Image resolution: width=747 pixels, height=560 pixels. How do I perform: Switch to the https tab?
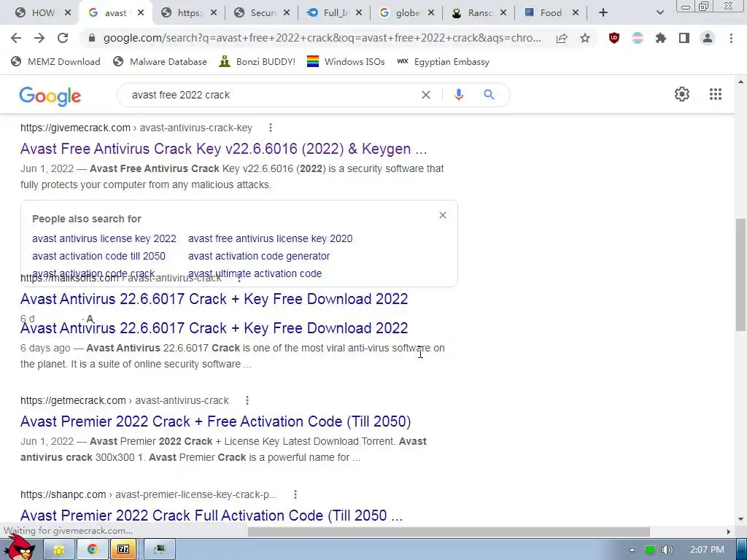click(190, 13)
